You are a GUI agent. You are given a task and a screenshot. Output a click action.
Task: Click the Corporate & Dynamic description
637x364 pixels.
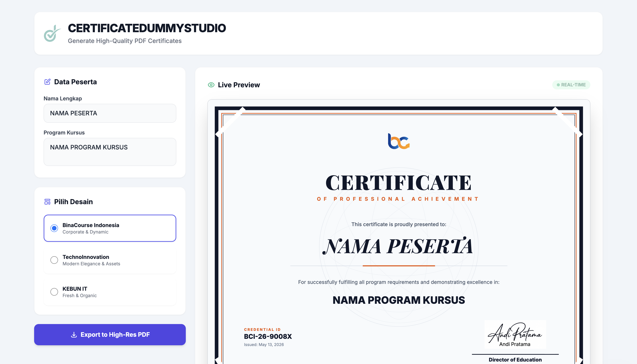click(85, 232)
